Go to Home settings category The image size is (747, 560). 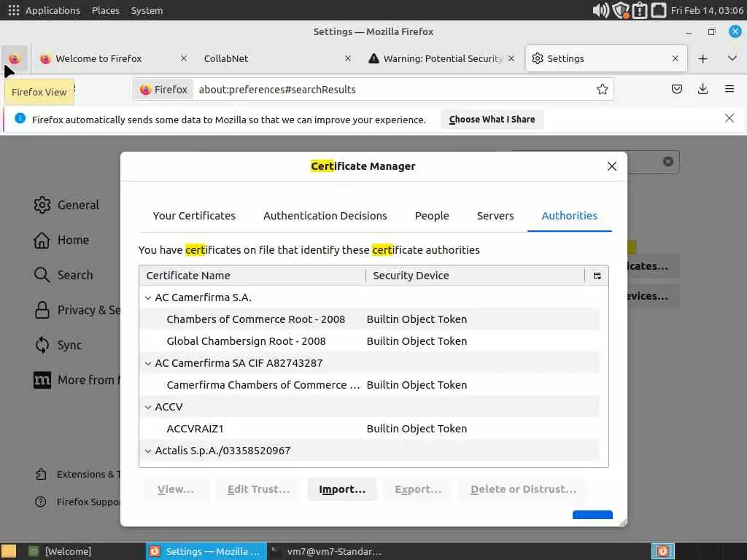[x=61, y=240]
